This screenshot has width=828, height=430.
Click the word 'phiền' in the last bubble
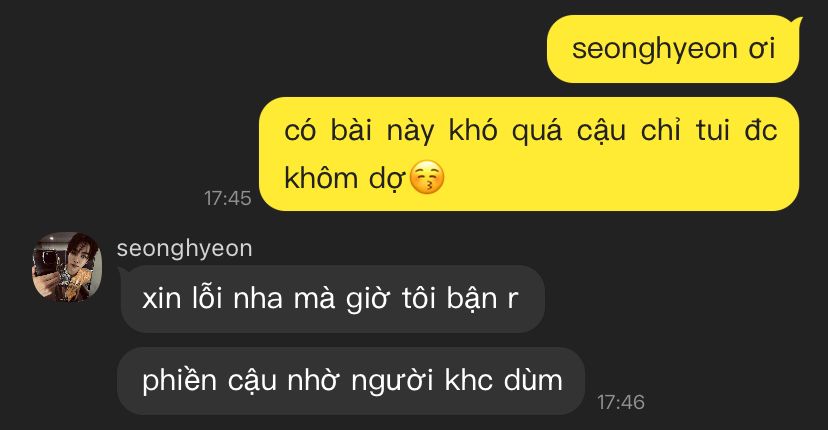(180, 381)
